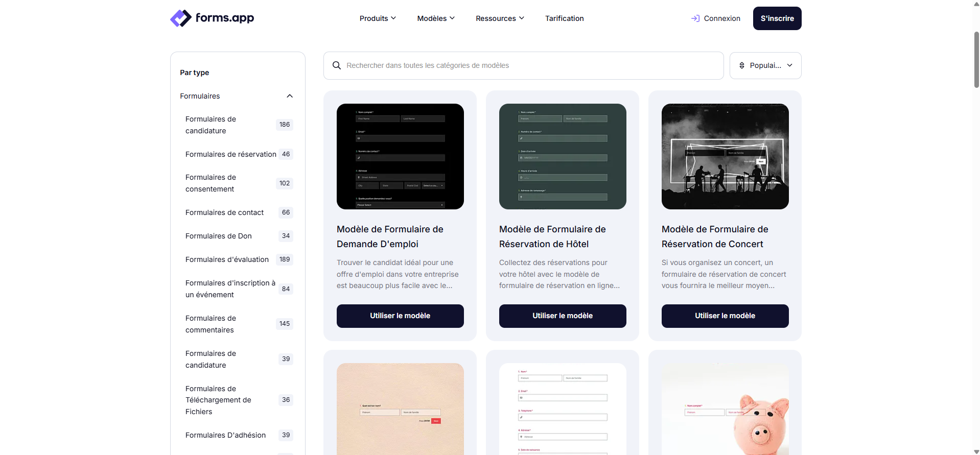Use the Réservation de Hôtel template

tap(563, 316)
